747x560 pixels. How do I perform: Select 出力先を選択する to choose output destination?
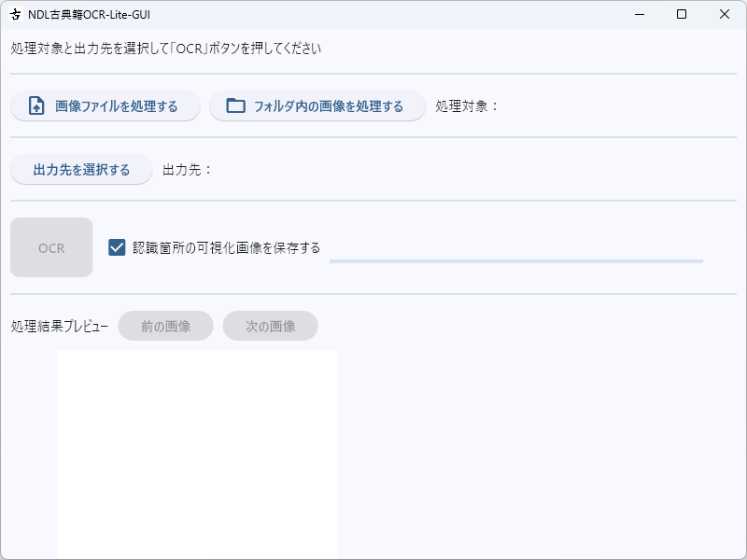point(80,169)
